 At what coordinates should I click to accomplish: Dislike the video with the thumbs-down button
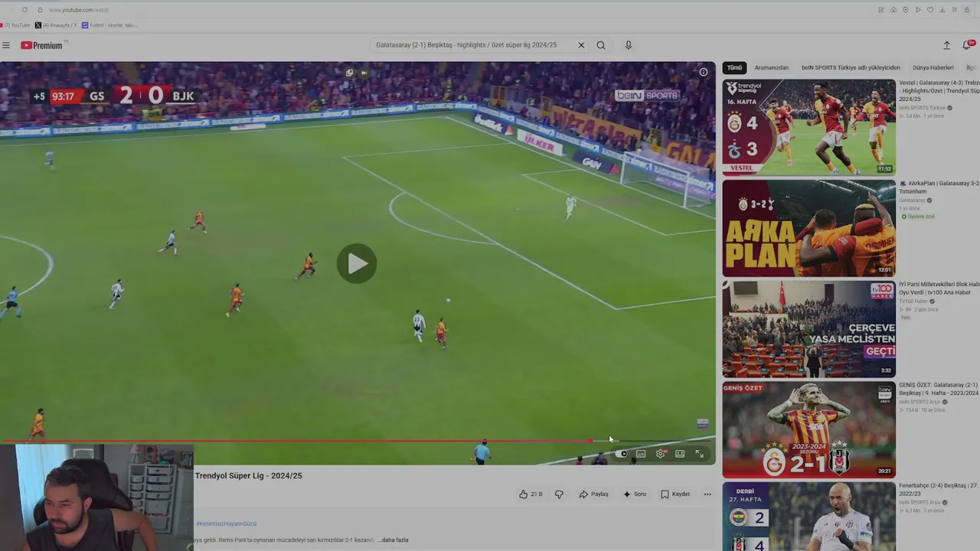pyautogui.click(x=559, y=494)
